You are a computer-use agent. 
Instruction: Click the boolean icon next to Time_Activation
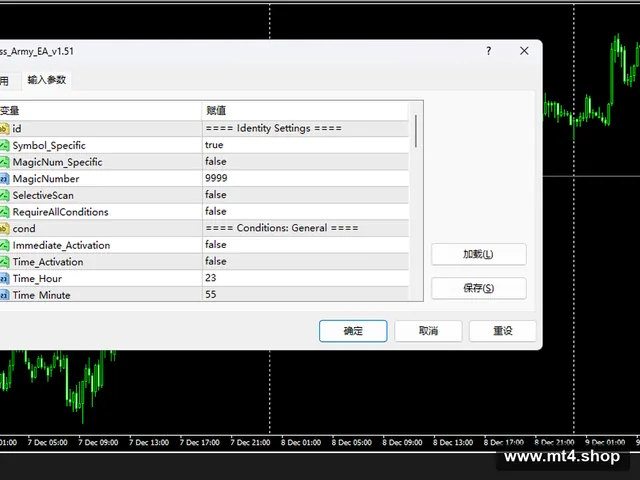point(4,262)
